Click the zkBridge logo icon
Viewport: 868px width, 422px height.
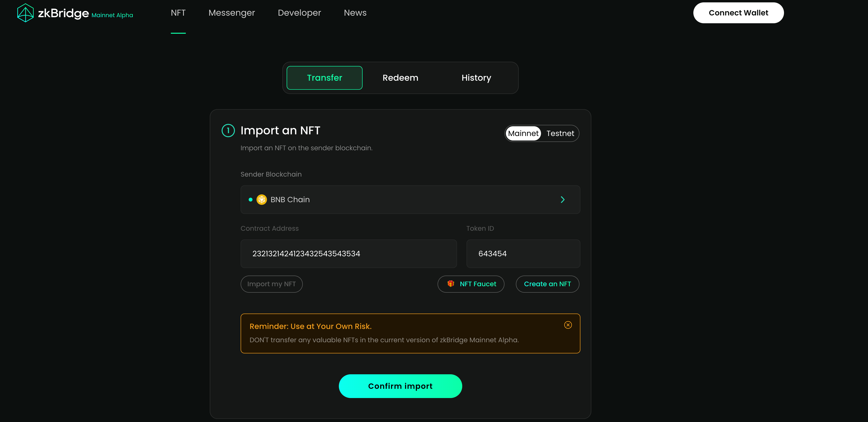[25, 13]
